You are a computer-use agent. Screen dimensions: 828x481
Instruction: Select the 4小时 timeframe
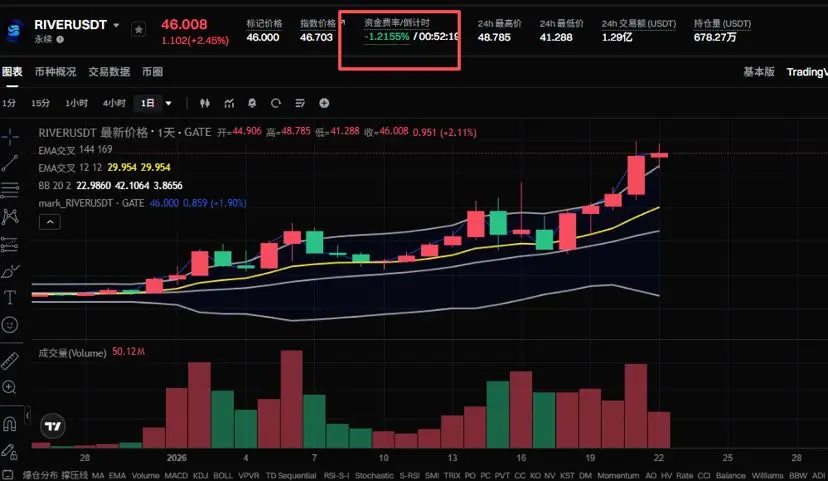click(114, 103)
